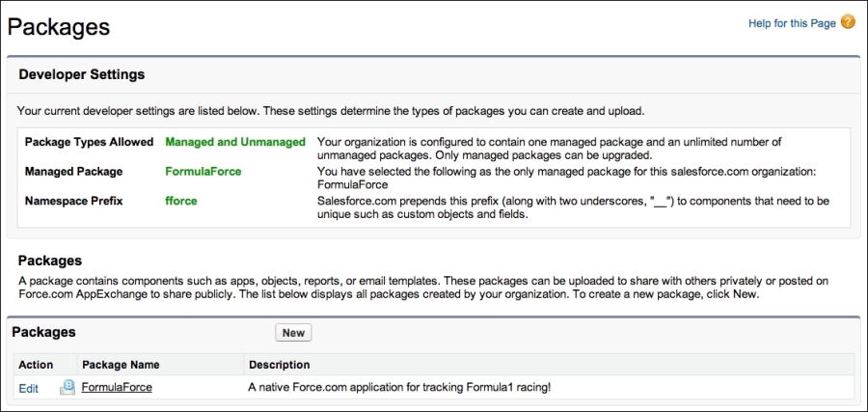The width and height of the screenshot is (868, 412).
Task: Click the Package Types Allowed label
Action: pos(89,142)
